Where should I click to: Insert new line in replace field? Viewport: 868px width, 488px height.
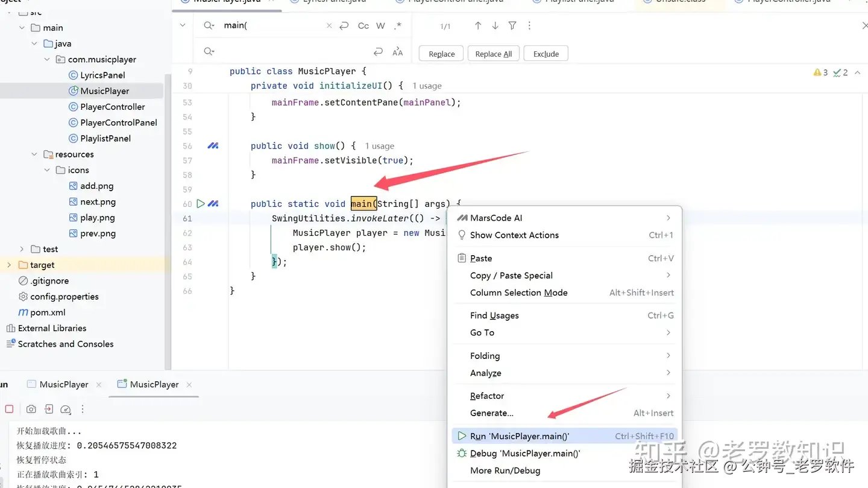click(x=378, y=52)
